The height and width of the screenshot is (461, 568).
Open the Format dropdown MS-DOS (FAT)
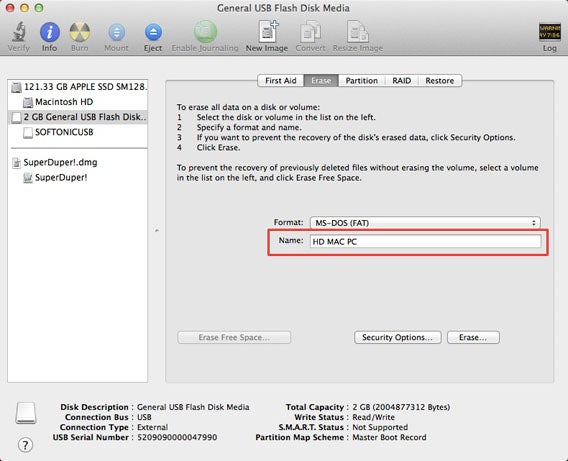point(425,223)
